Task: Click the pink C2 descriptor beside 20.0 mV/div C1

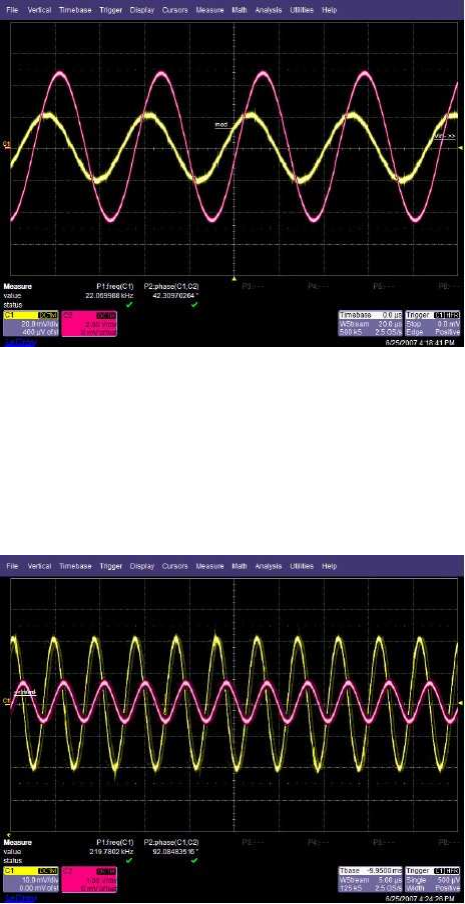Action: pyautogui.click(x=88, y=324)
